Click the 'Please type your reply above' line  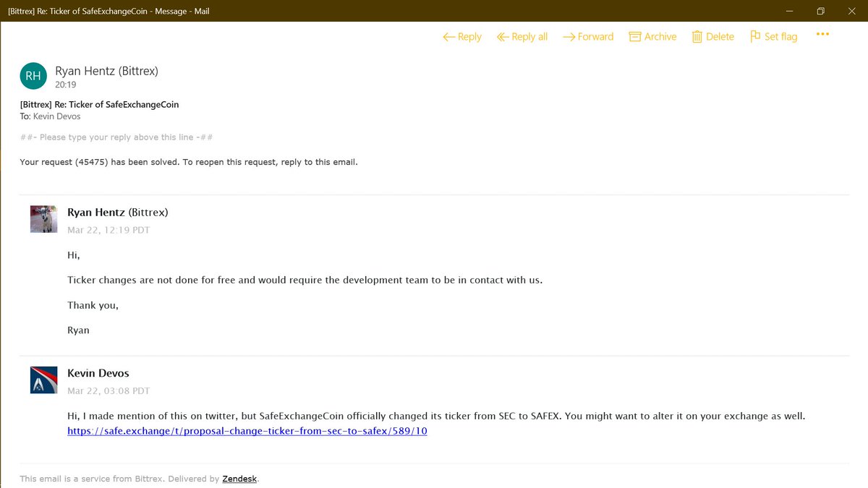tap(116, 137)
